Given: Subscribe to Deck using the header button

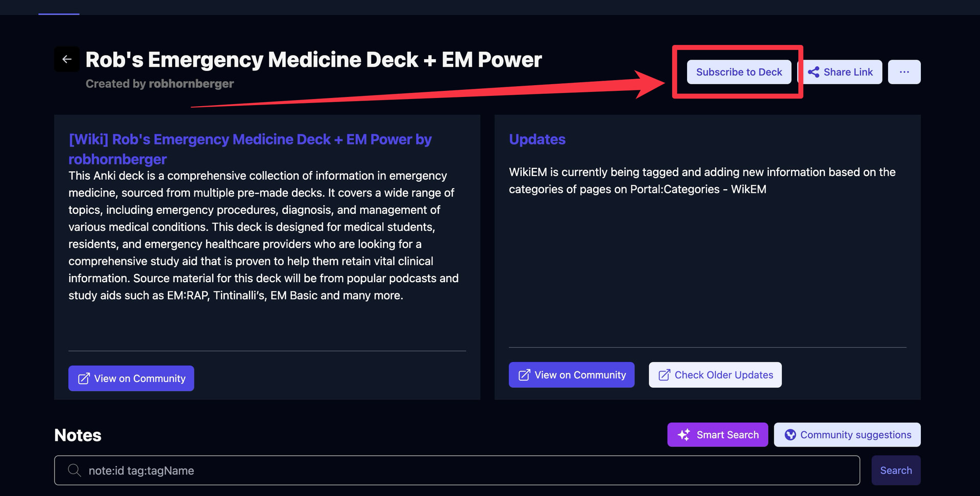Looking at the screenshot, I should click(739, 72).
